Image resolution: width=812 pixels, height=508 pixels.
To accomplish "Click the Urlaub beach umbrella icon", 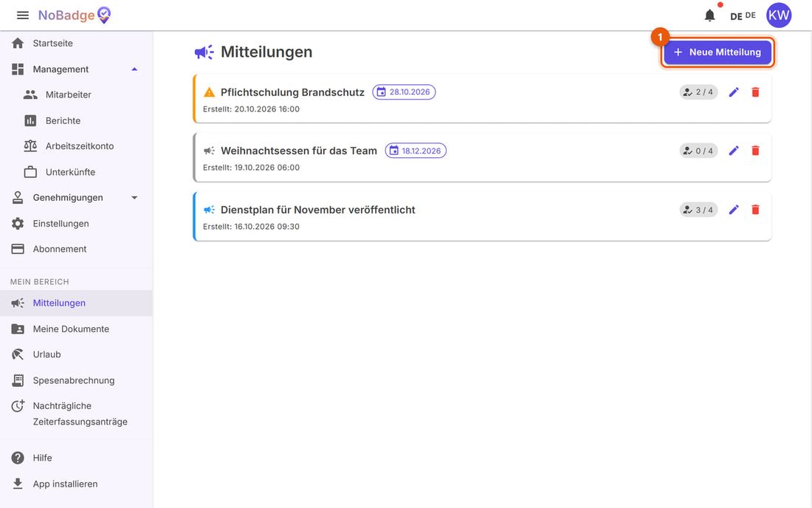I will [18, 354].
